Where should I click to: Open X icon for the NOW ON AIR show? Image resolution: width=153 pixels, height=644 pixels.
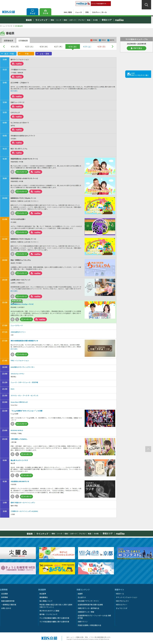[17, 319]
